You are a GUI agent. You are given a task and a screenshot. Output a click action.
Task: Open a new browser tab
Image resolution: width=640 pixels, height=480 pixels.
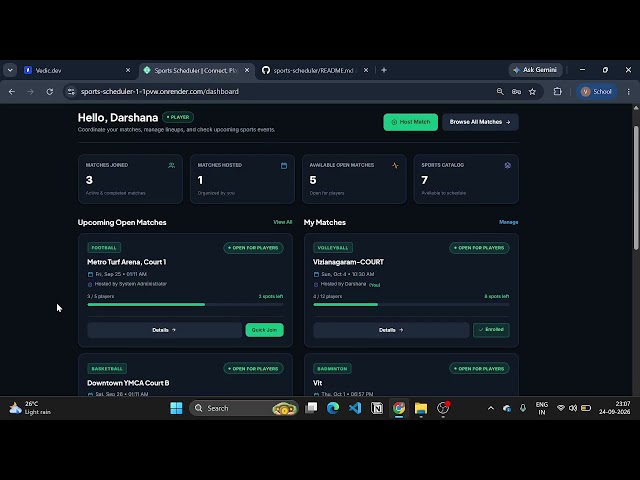tap(384, 70)
